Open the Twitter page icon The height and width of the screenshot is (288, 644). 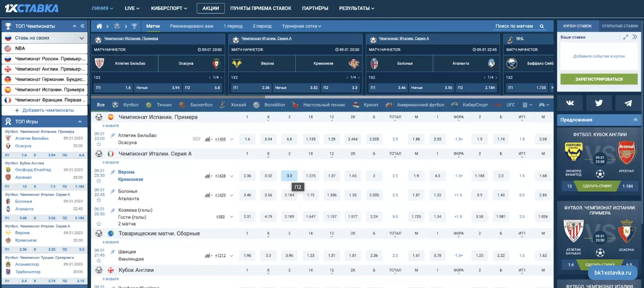[599, 103]
